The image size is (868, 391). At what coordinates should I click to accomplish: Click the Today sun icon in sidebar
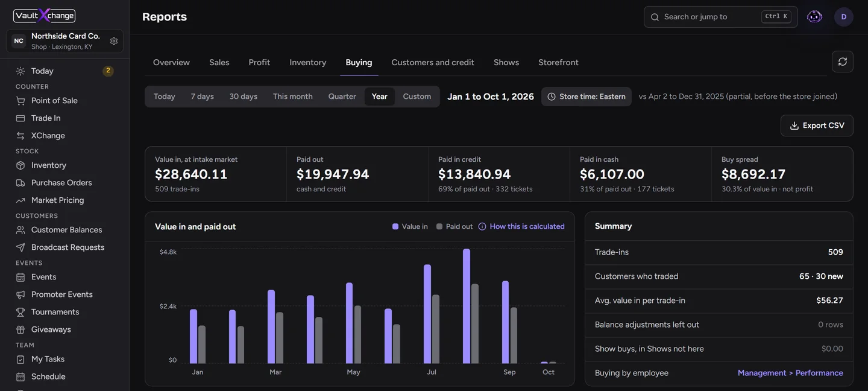point(20,71)
